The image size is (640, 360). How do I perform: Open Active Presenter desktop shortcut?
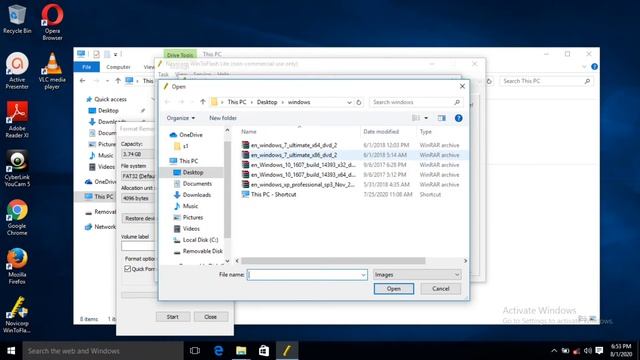tap(17, 71)
